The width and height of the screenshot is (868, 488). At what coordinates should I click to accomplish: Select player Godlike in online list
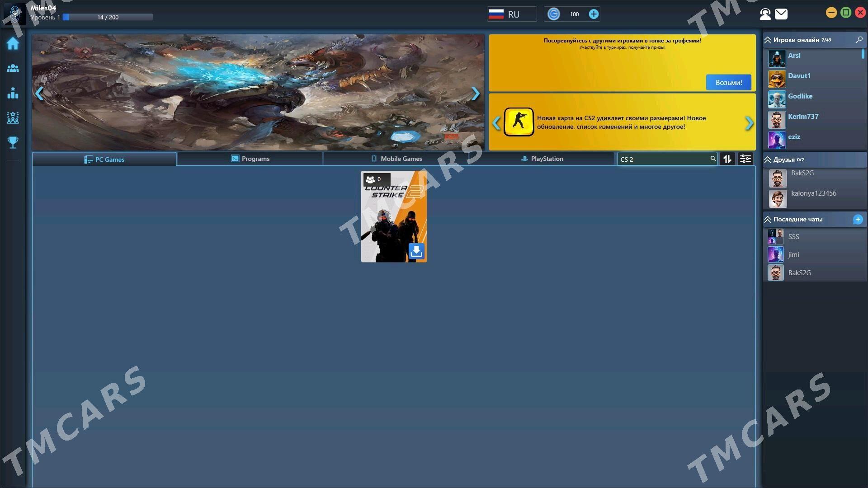pos(800,96)
